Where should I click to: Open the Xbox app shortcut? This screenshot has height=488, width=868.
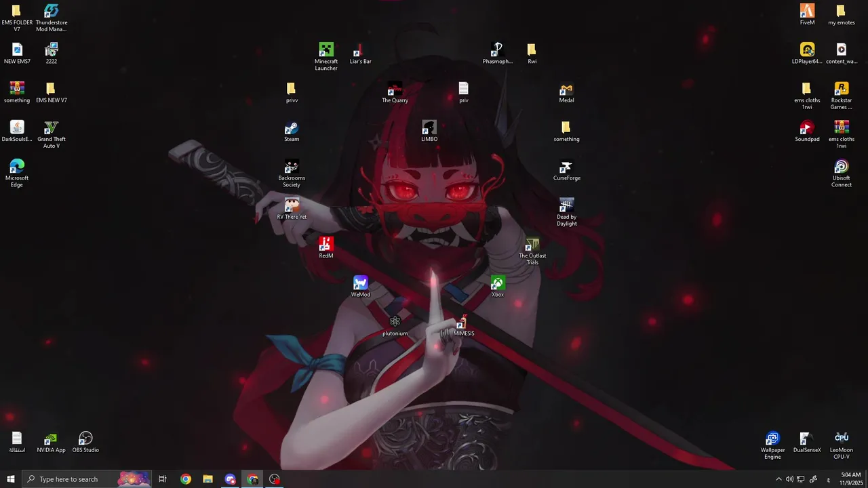pos(498,283)
